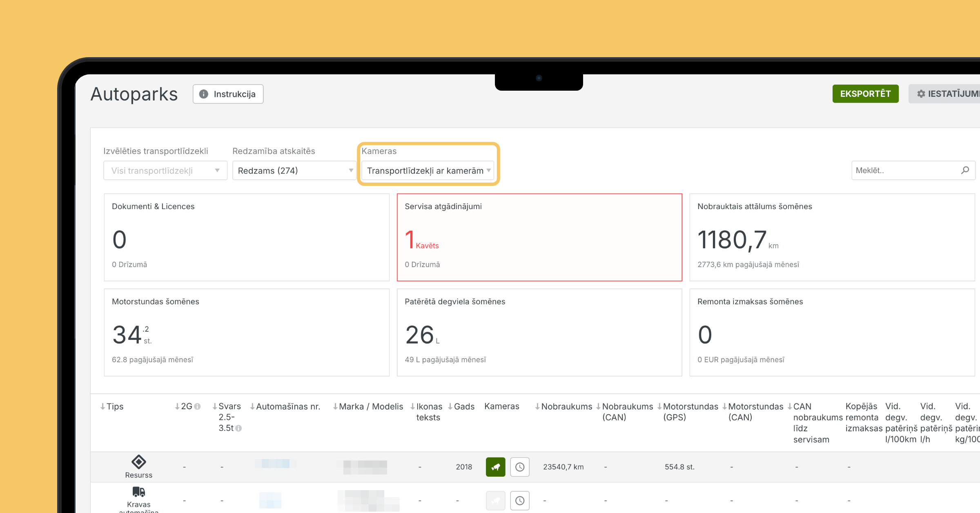The image size is (980, 513).
Task: Open the Remonta izmaksas šomēnes card
Action: point(832,332)
